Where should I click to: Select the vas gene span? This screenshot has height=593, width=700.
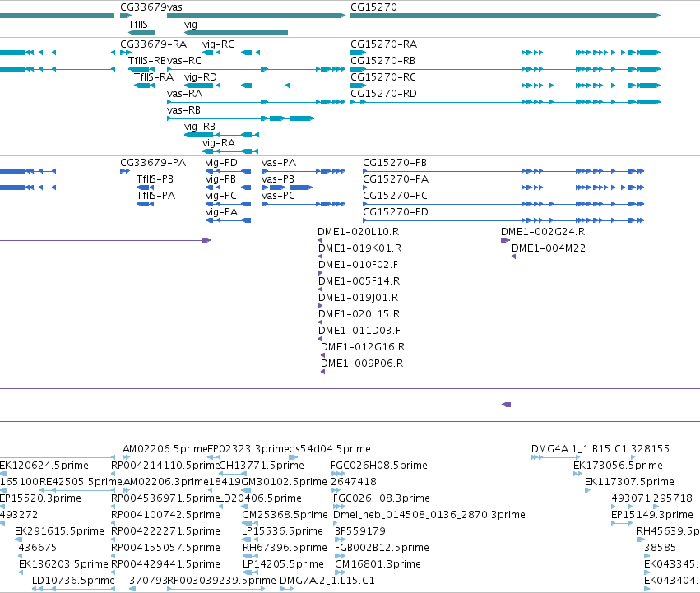pyautogui.click(x=257, y=16)
